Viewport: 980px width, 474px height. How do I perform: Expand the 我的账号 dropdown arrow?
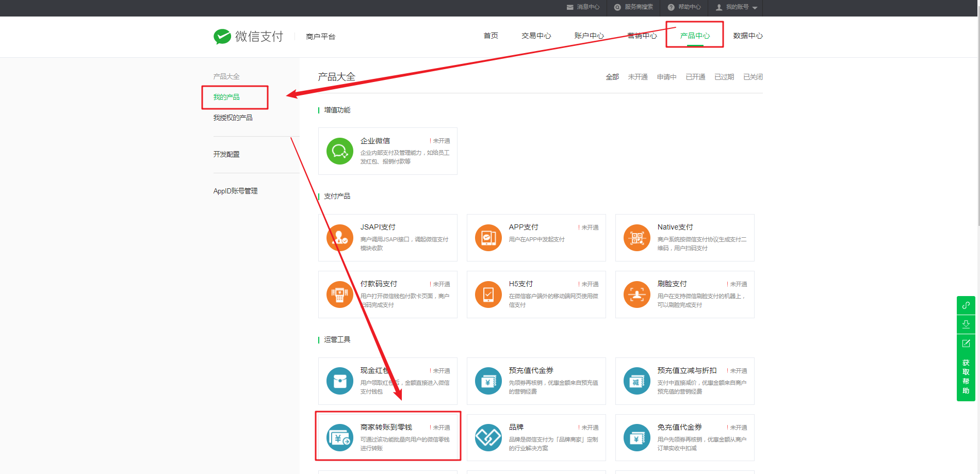[755, 8]
